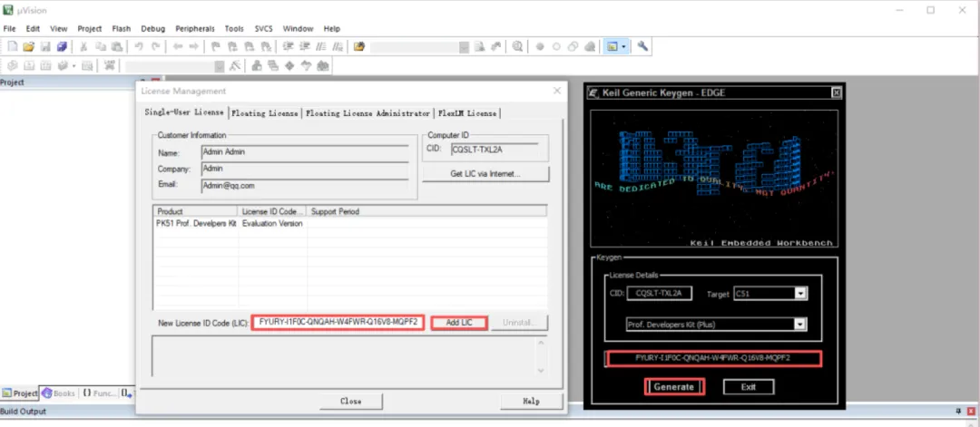The image size is (980, 427).
Task: Click the Indent selection icon
Action: tap(289, 47)
